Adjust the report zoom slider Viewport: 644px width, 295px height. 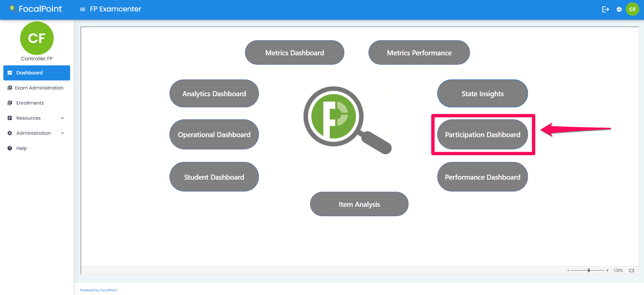click(x=587, y=271)
